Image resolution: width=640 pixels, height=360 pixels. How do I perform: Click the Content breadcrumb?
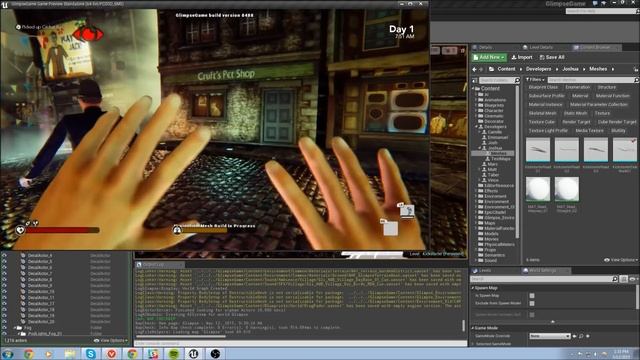pyautogui.click(x=506, y=69)
